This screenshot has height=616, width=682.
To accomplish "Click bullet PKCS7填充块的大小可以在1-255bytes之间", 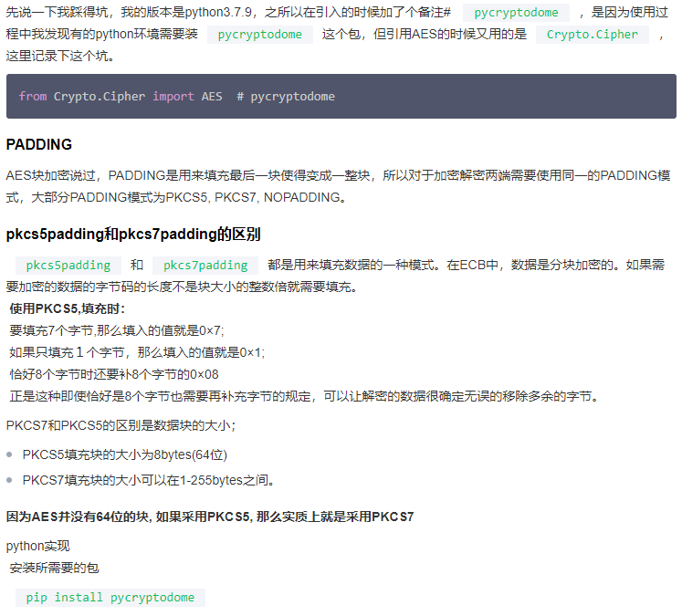I will [x=148, y=480].
